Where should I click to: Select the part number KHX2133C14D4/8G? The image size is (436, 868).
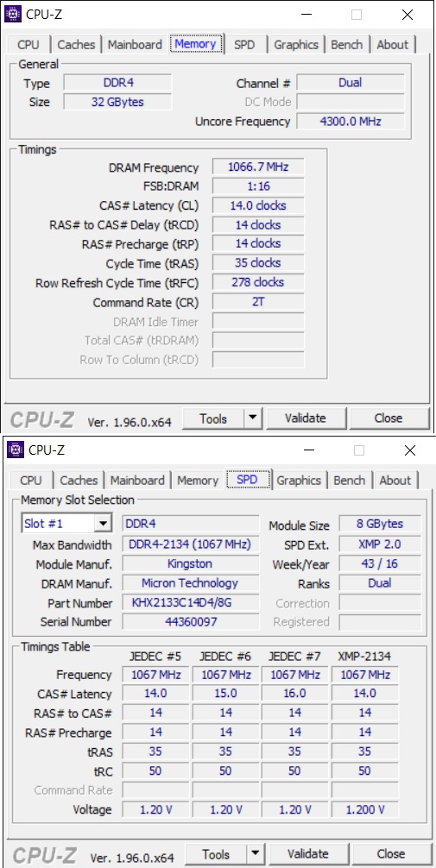pyautogui.click(x=190, y=602)
